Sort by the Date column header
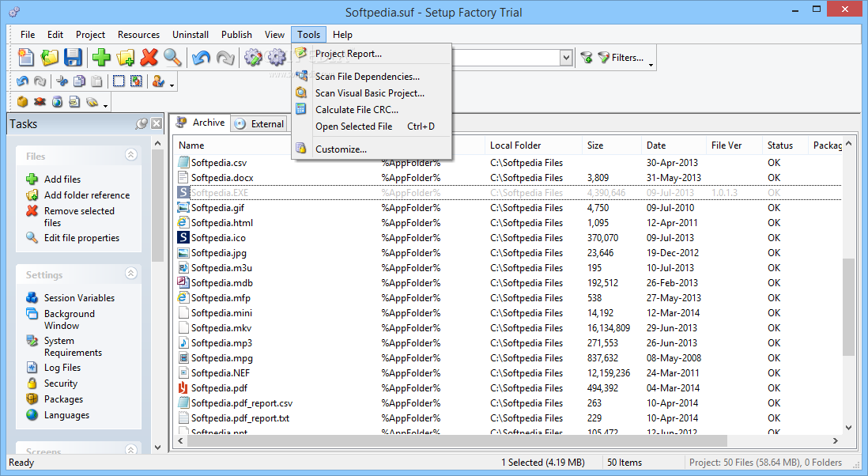This screenshot has width=868, height=476. click(674, 145)
